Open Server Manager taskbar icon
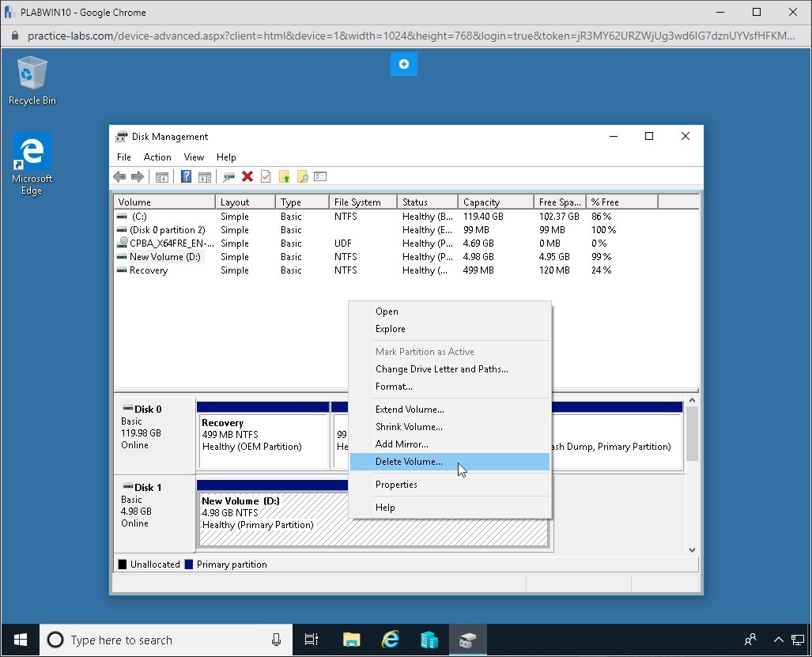812x657 pixels. (429, 640)
